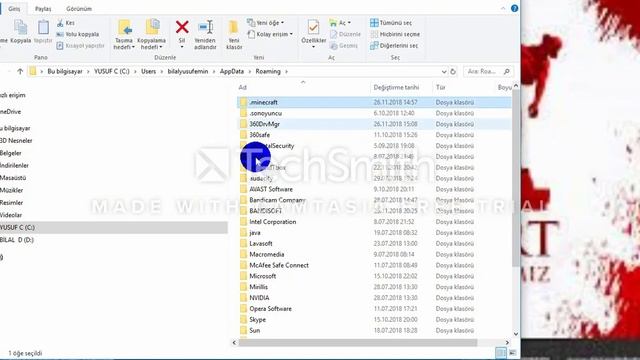Sort by the Değiştirme tarihi column header
Viewport: 640px width, 360px height.
pyautogui.click(x=396, y=87)
